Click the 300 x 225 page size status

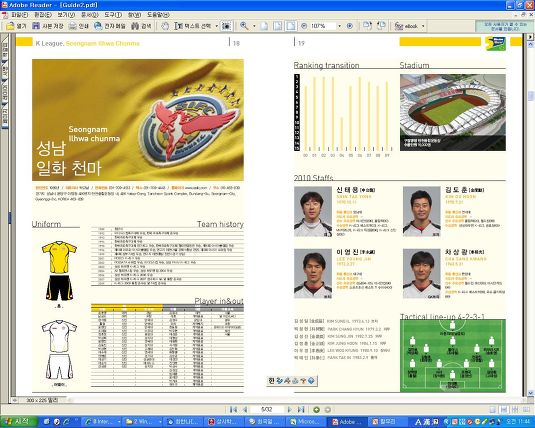[x=42, y=400]
